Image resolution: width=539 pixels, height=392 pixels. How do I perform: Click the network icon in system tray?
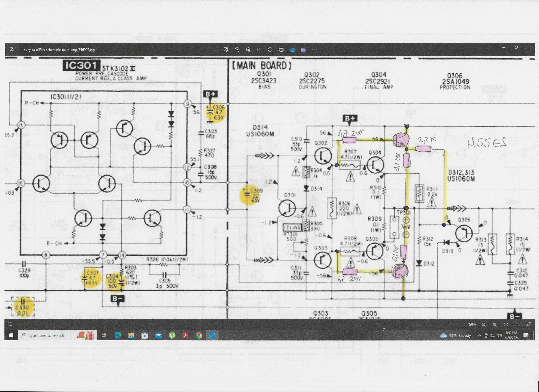coord(493,335)
